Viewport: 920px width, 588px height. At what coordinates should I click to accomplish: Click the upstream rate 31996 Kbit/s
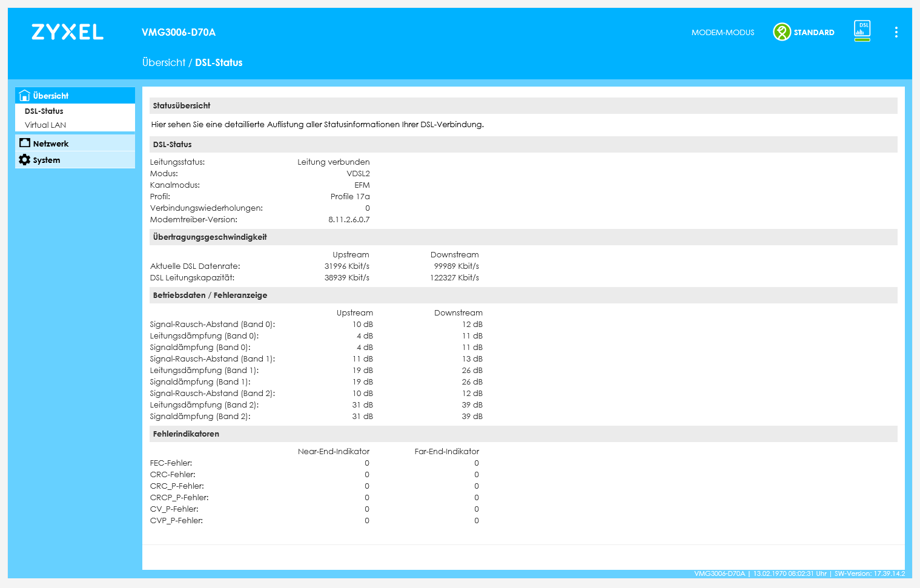click(x=346, y=266)
